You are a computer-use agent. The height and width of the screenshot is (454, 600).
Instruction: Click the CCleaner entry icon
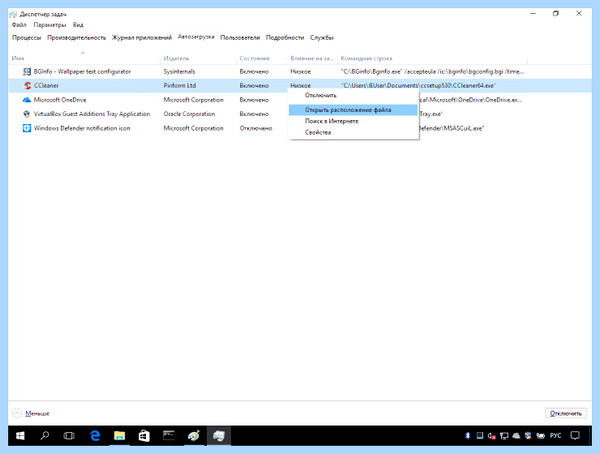[x=27, y=86]
